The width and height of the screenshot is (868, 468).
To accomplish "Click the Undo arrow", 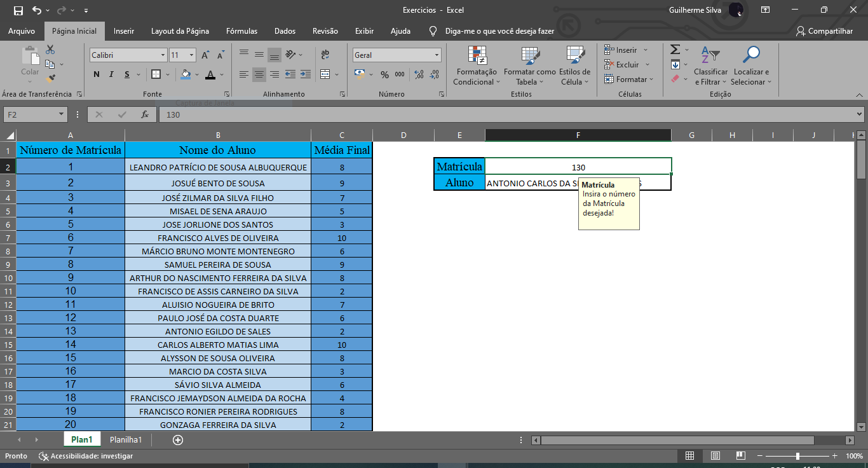I will click(37, 10).
